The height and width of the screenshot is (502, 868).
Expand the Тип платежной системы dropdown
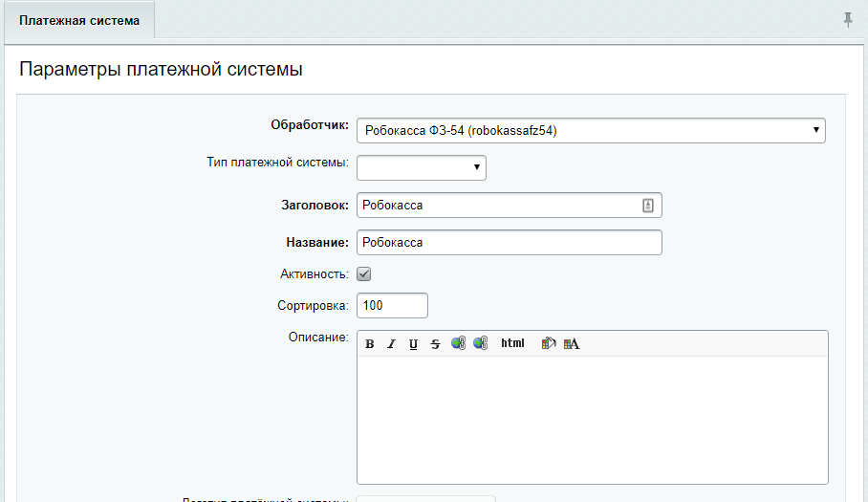pos(421,168)
